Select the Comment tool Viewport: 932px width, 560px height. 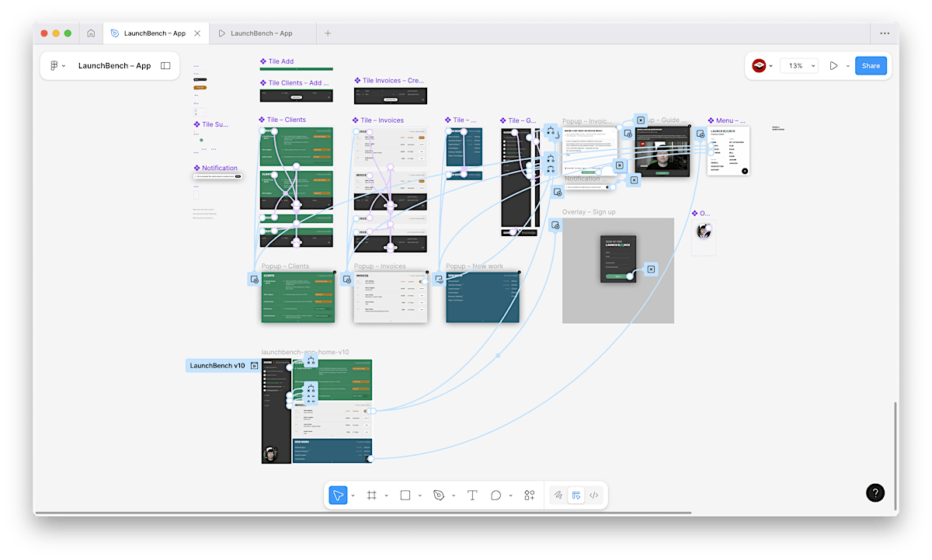click(x=496, y=496)
